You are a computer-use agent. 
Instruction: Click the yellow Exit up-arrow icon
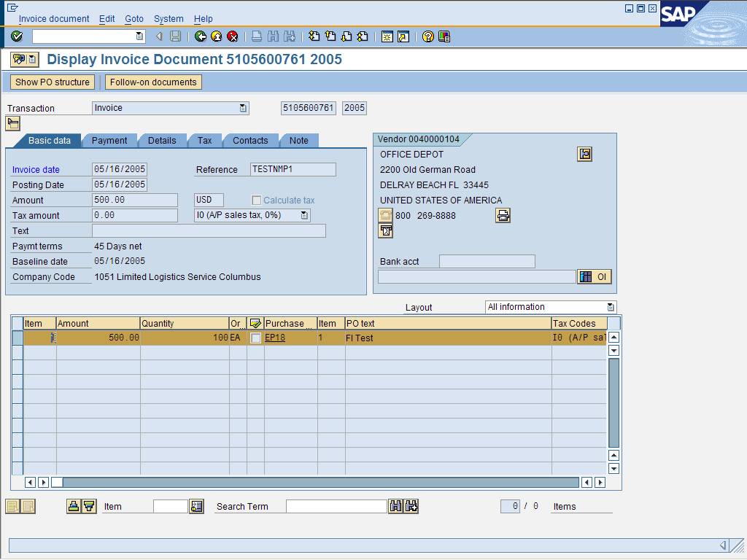pos(216,36)
